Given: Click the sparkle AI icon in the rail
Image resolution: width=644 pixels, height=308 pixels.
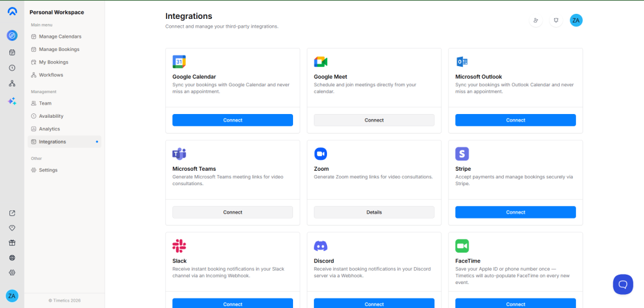Looking at the screenshot, I should (x=12, y=101).
